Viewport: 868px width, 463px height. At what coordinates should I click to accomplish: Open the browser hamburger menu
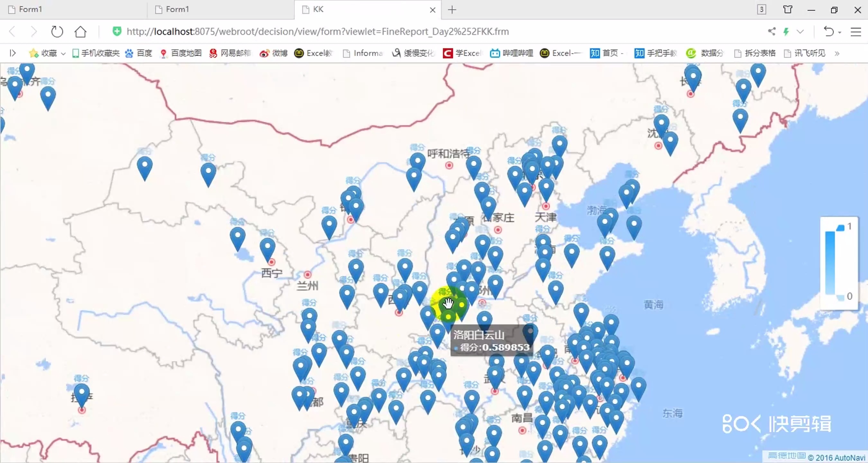coord(856,31)
